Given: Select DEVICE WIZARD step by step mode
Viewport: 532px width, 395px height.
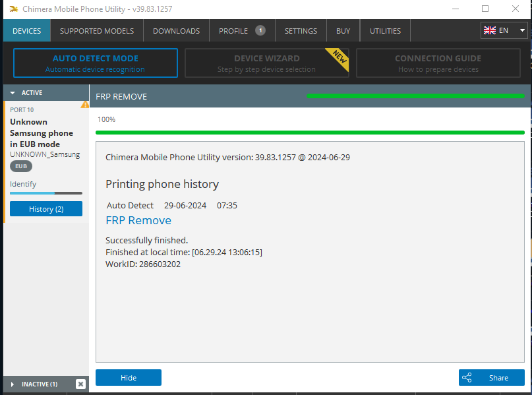Looking at the screenshot, I should click(x=267, y=63).
